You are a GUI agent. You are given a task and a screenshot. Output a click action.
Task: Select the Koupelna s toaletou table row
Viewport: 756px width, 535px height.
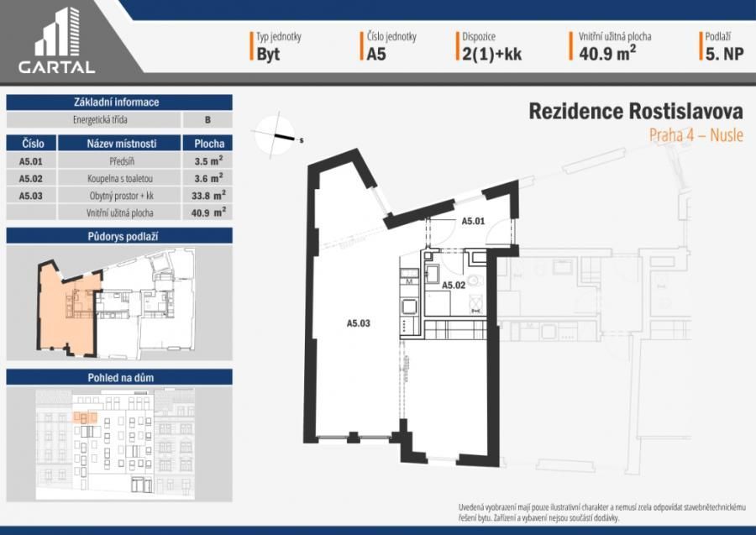click(118, 178)
